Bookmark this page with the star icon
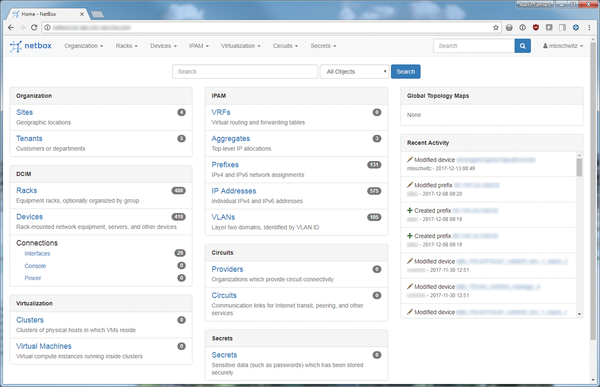This screenshot has width=600, height=387. [496, 28]
